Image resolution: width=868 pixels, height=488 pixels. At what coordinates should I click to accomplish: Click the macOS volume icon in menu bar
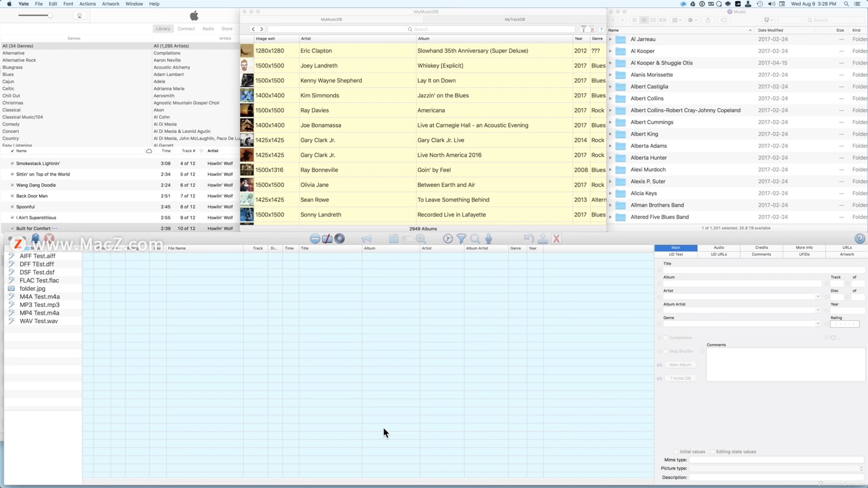[x=771, y=4]
